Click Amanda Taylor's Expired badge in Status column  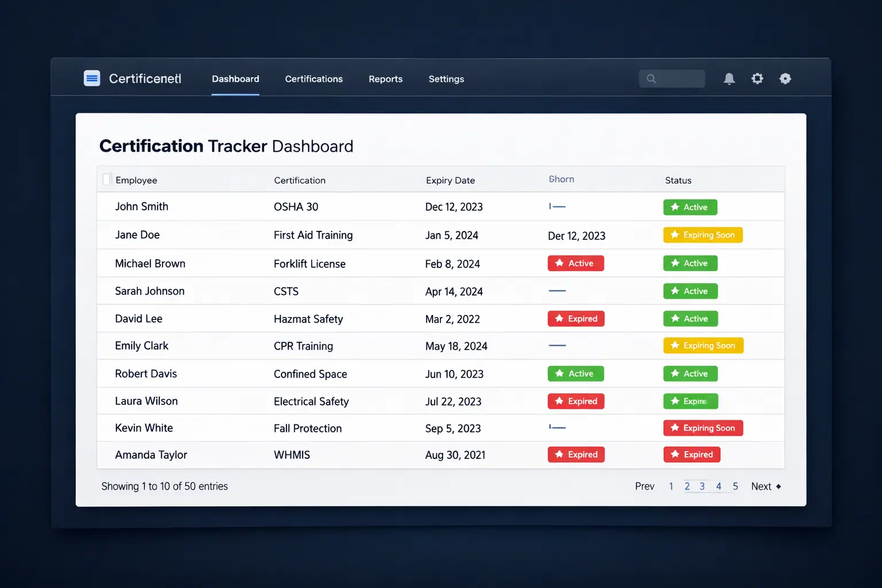[x=692, y=455]
